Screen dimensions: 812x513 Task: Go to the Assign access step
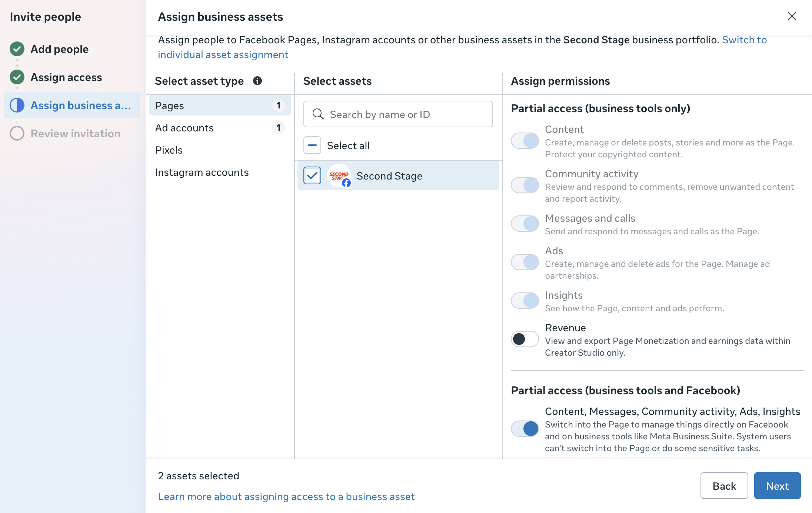(66, 77)
